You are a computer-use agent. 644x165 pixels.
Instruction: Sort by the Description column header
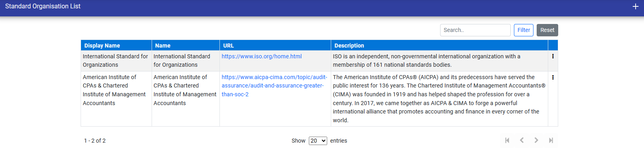click(x=349, y=46)
